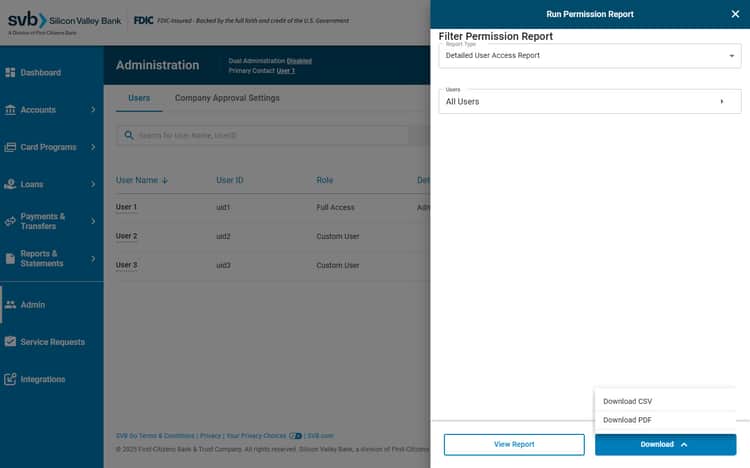The height and width of the screenshot is (468, 750).
Task: Open the Admin menu label
Action: point(33,305)
